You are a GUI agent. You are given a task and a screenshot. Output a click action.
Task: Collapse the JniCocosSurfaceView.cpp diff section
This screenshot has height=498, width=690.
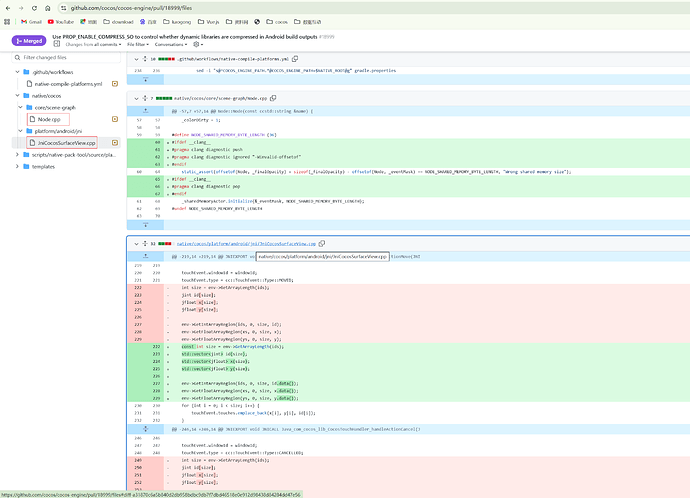136,244
